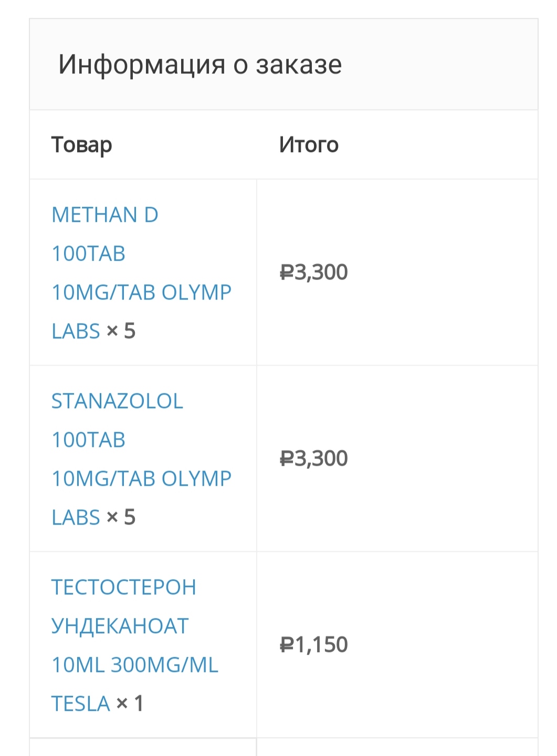Click 100TAB text under METHAN D
Viewport: 557px width, 756px height.
click(88, 254)
